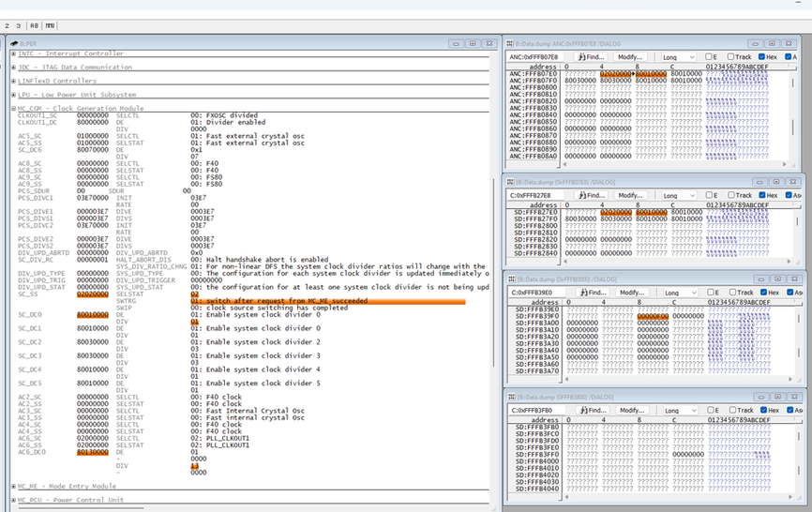This screenshot has width=812, height=512.
Task: Click Find in ANC:0xFFFB07E8 dump window
Action: click(x=591, y=57)
